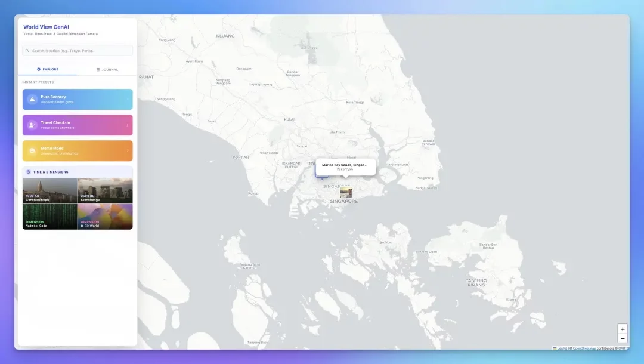Choose the Matrix Code dimension tile

(x=49, y=217)
